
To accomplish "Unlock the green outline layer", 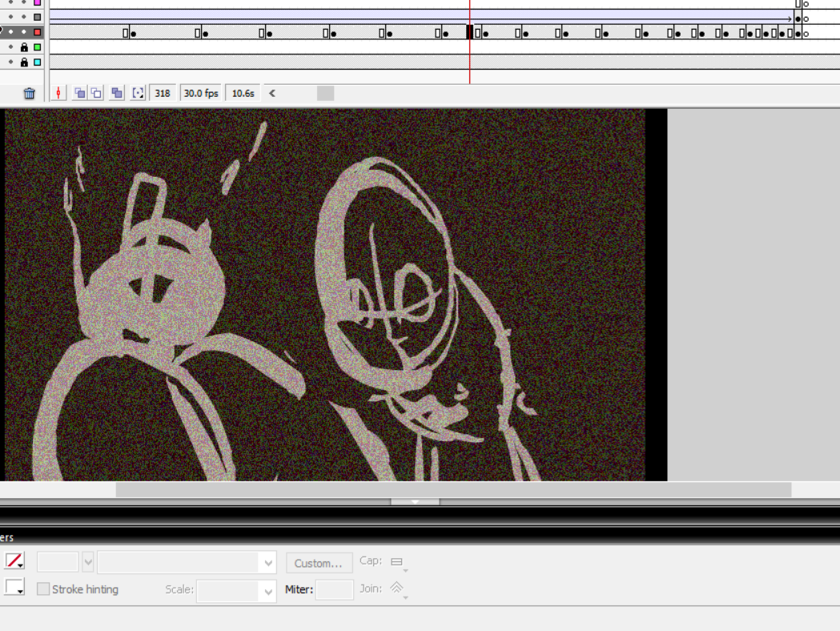I will coord(24,47).
